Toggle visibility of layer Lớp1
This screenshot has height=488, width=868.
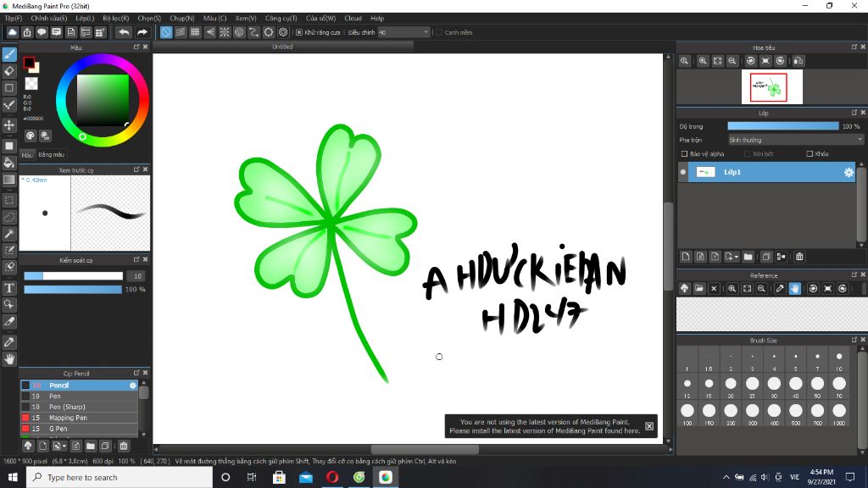tap(683, 172)
